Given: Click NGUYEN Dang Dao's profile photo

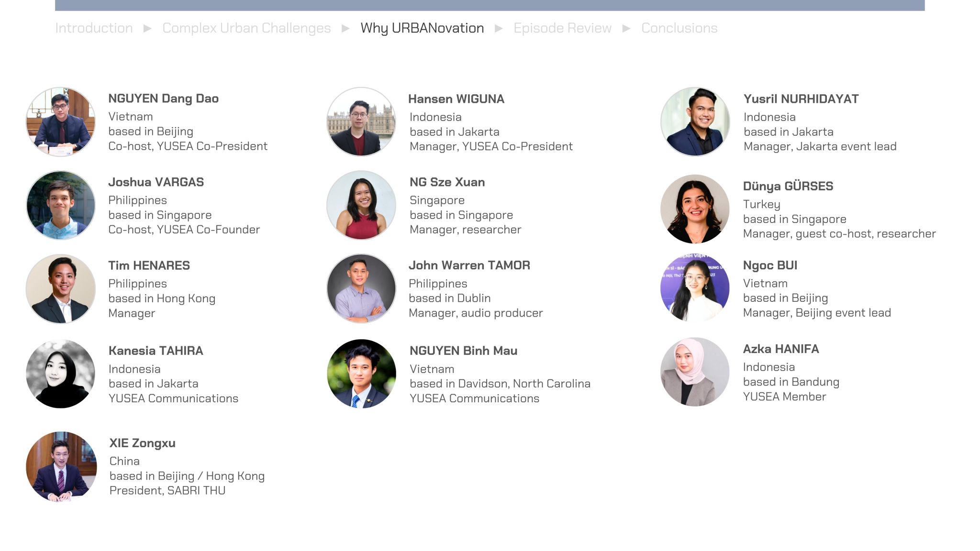Looking at the screenshot, I should pos(61,121).
